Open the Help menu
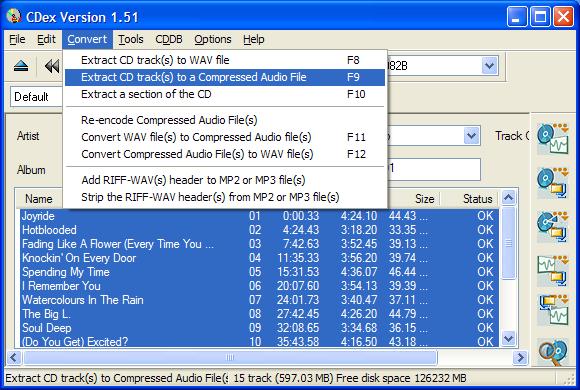This screenshot has height=390, width=580. pos(254,39)
